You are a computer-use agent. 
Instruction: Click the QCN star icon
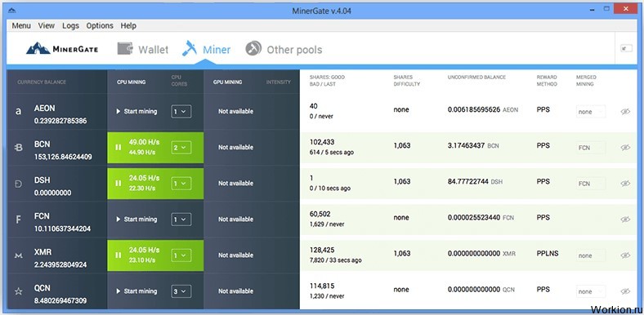pos(19,291)
